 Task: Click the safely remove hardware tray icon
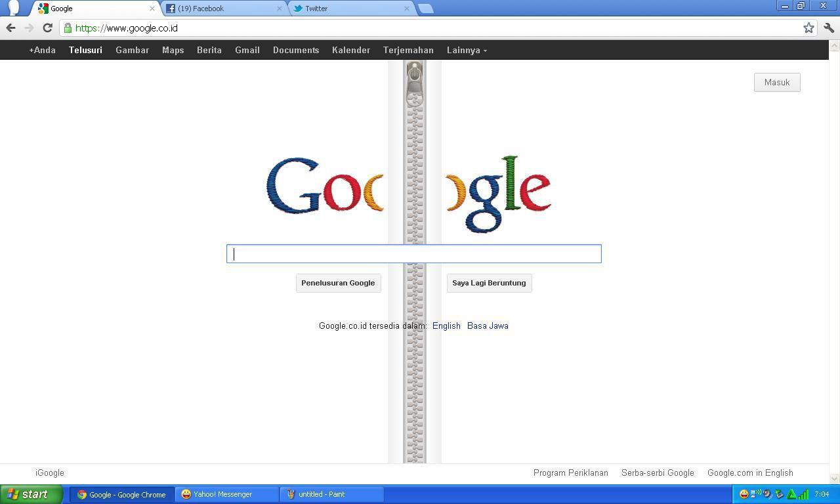point(779,494)
